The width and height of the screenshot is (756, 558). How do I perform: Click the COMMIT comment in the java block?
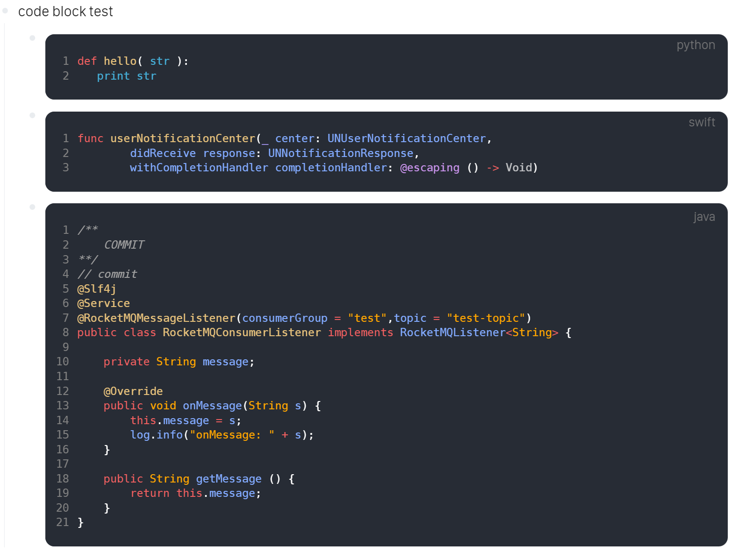[x=124, y=245]
